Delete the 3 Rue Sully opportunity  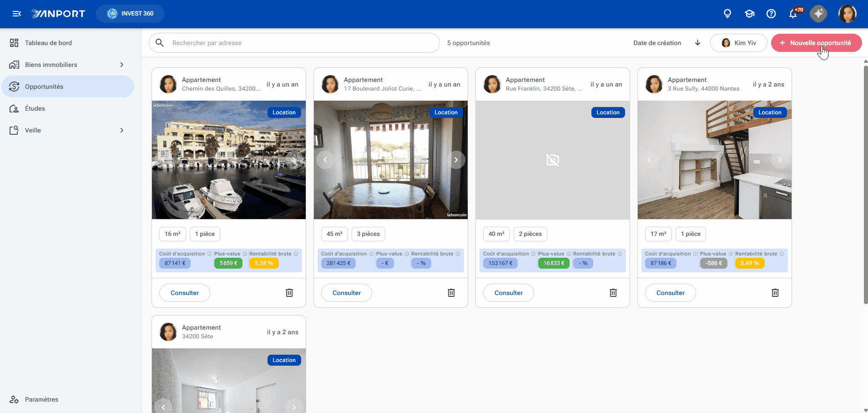775,293
